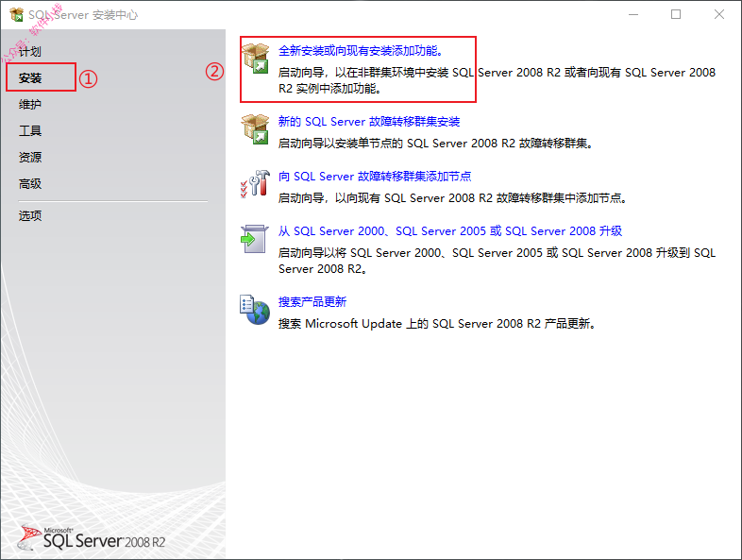Click the failover cluster installation box icon

coord(256,129)
